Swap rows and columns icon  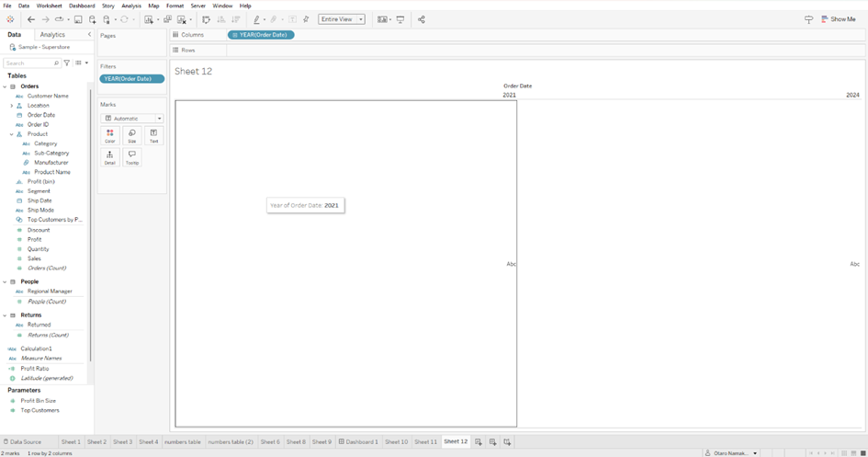pyautogui.click(x=206, y=19)
